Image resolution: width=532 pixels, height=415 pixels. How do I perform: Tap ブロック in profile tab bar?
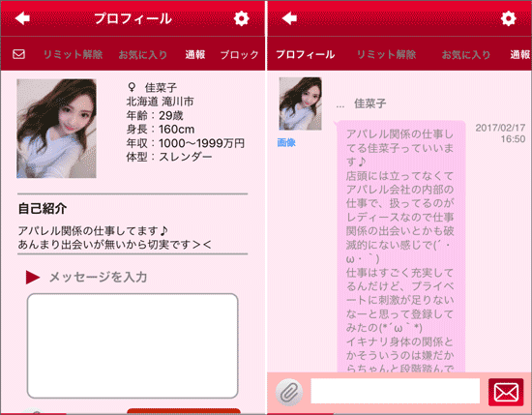pos(239,54)
